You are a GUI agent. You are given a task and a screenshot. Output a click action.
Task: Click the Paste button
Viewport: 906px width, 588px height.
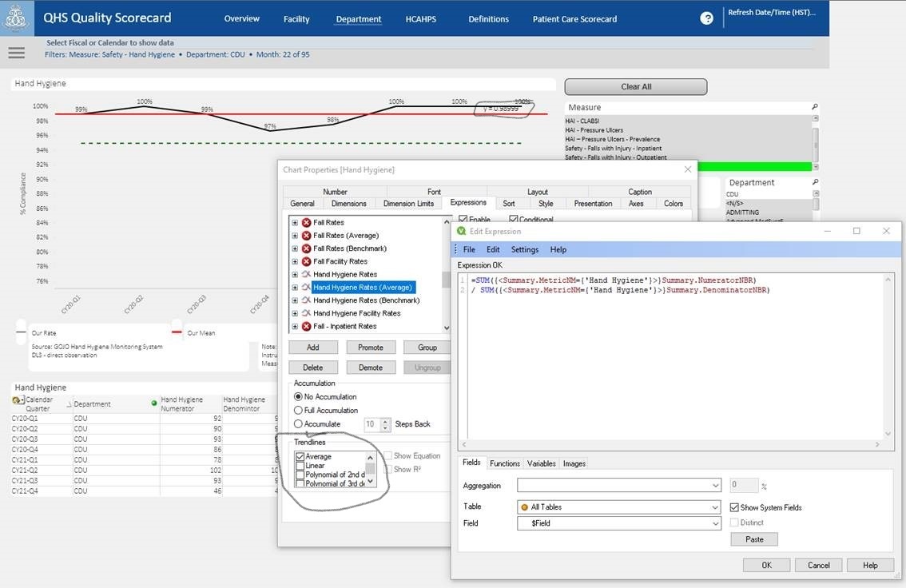753,539
